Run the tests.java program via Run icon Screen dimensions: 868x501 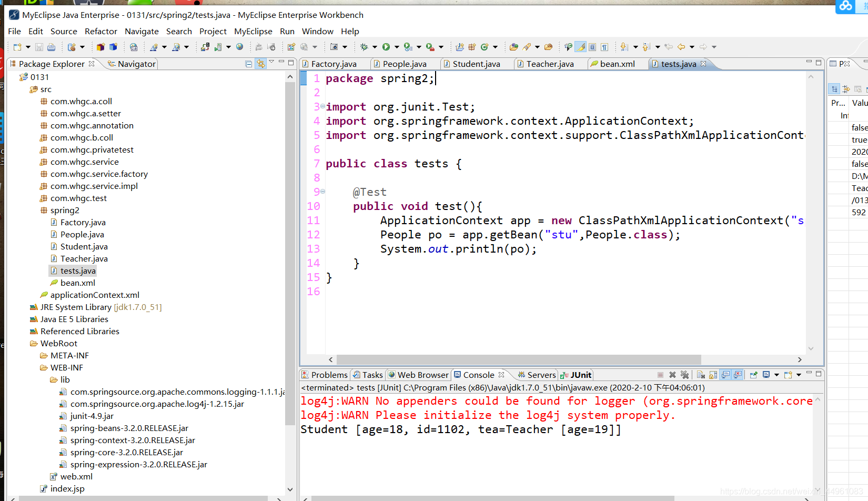[x=386, y=46]
